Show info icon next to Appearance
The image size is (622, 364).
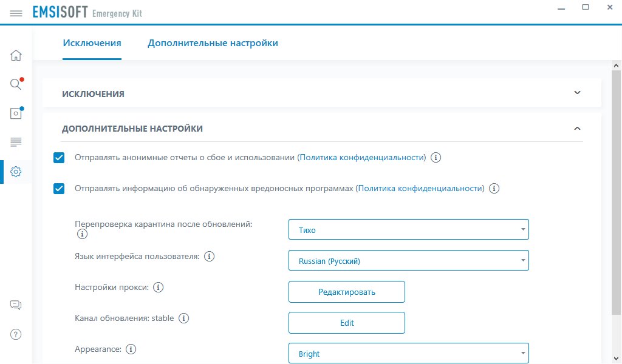coord(131,349)
